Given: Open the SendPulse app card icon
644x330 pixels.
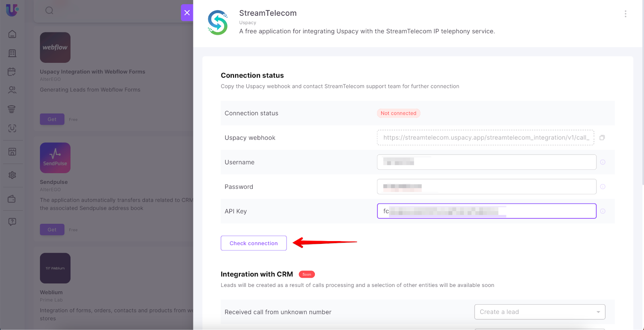Looking at the screenshot, I should click(55, 158).
